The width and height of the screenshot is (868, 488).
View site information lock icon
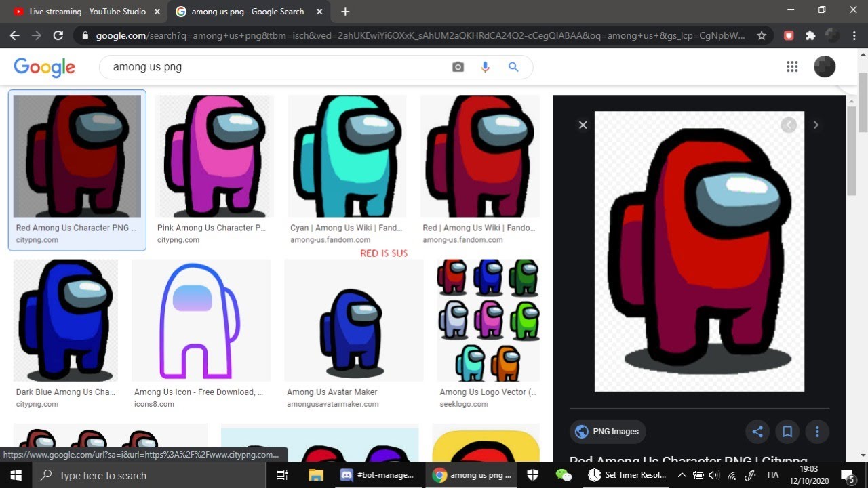[85, 35]
